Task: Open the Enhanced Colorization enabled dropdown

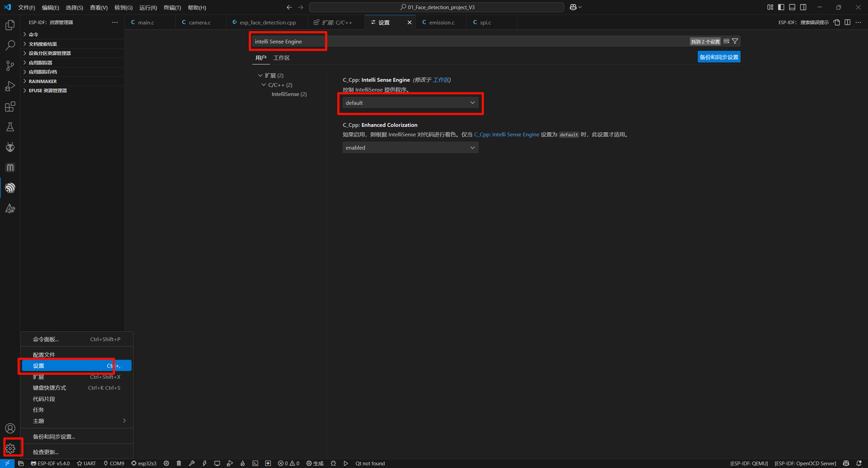Action: click(410, 148)
